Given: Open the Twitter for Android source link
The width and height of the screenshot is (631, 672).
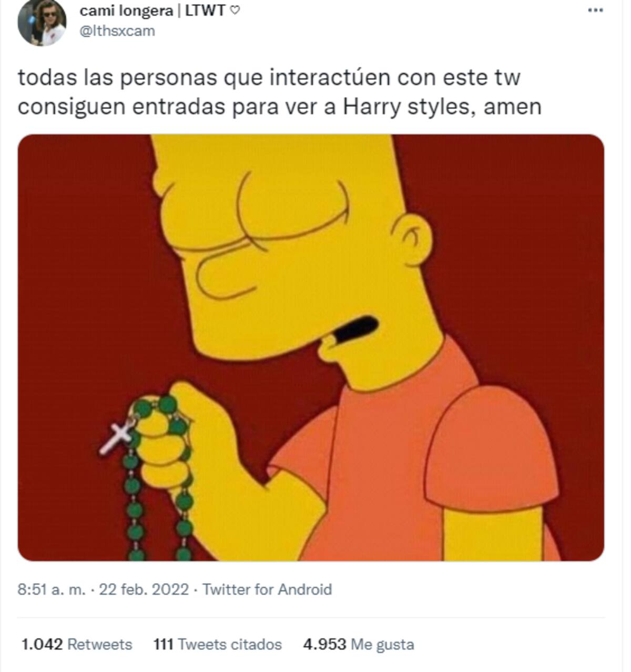Looking at the screenshot, I should coord(267,589).
